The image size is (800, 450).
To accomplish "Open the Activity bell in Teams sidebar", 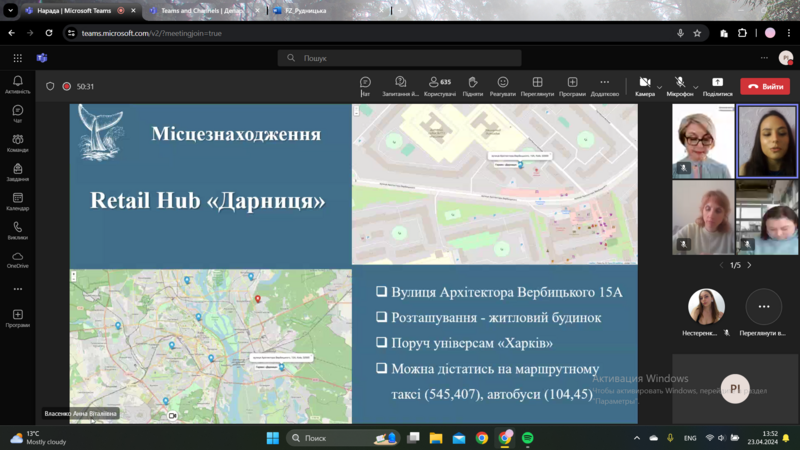I will (17, 85).
